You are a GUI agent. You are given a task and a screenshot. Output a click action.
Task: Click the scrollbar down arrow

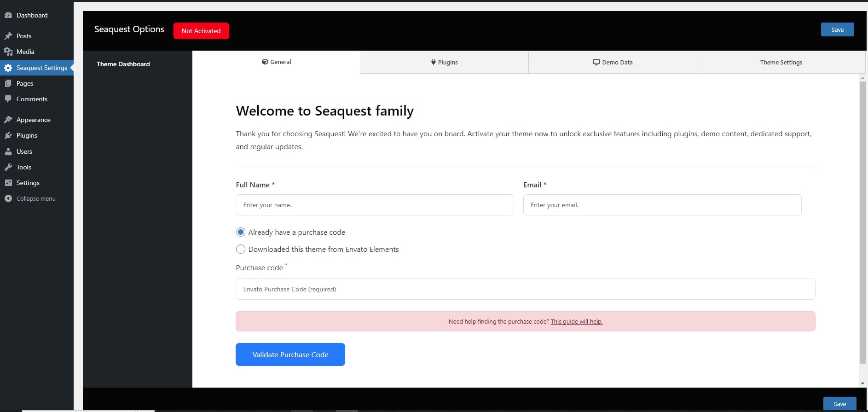tap(863, 383)
